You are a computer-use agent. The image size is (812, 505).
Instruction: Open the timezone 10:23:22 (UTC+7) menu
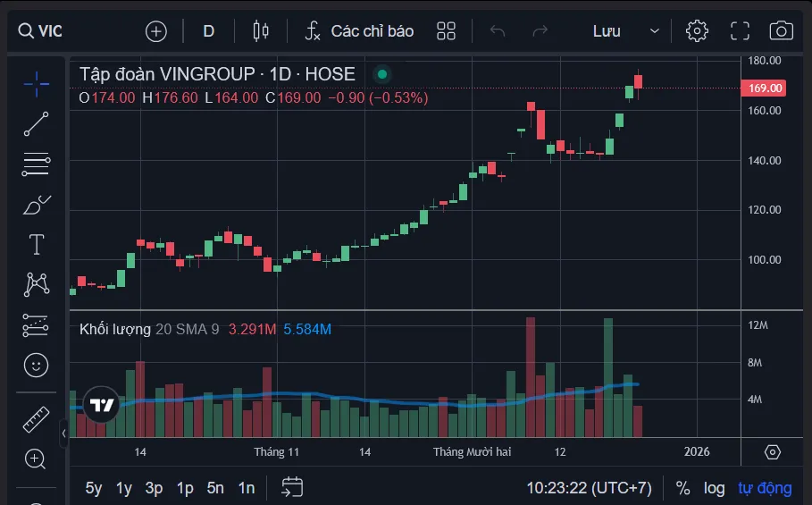point(590,488)
